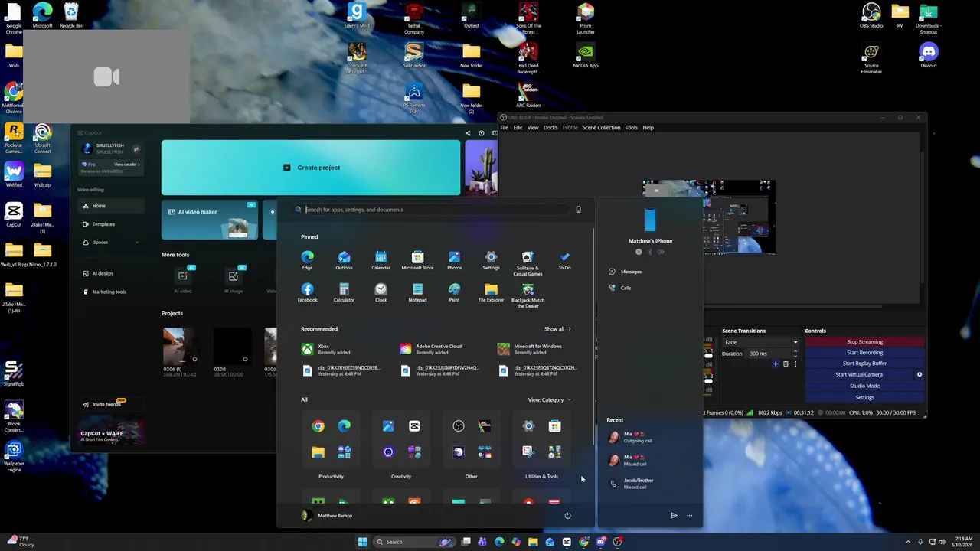Open the File menu in OBS

click(x=505, y=128)
